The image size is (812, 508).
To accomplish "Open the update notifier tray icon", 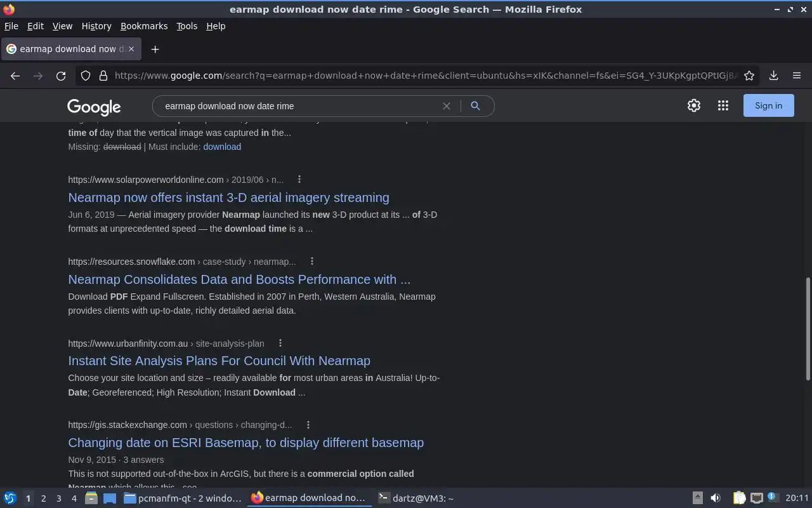I will [773, 497].
